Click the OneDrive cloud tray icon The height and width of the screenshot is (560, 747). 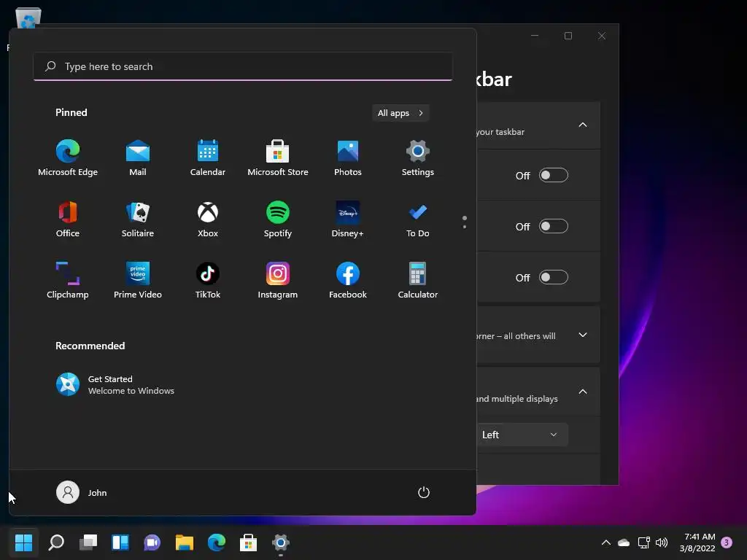pos(624,542)
